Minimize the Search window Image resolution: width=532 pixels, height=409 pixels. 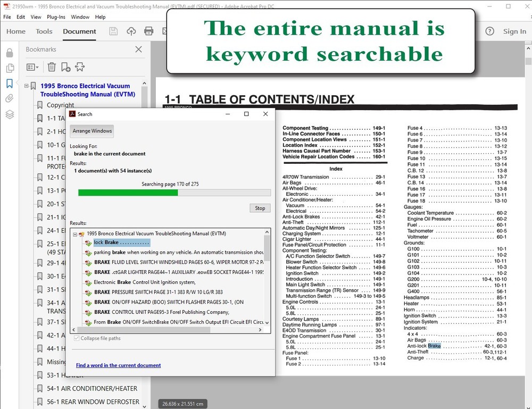(x=228, y=114)
